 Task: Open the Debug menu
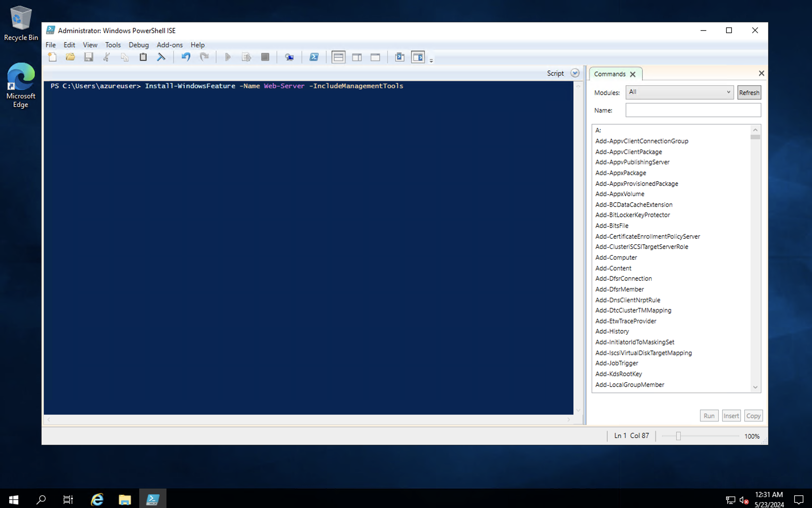tap(138, 45)
